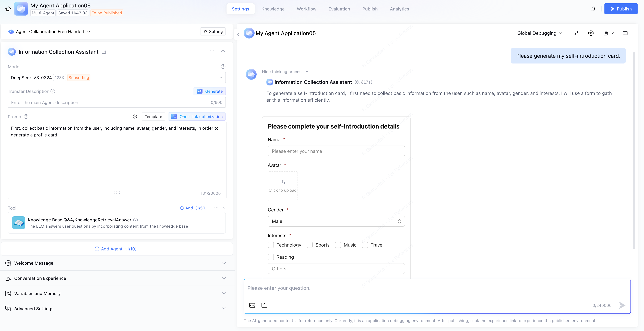Expand the Welcome Message section
This screenshot has width=644, height=331.
coord(116,263)
